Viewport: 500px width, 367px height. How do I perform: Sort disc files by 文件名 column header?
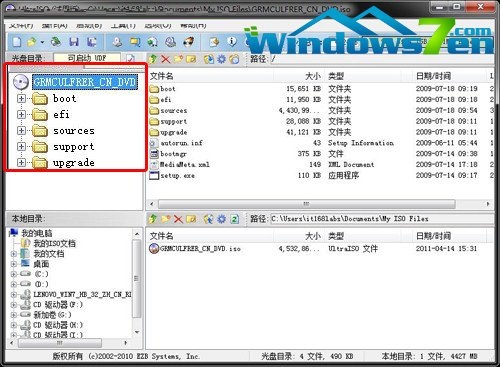click(x=210, y=76)
